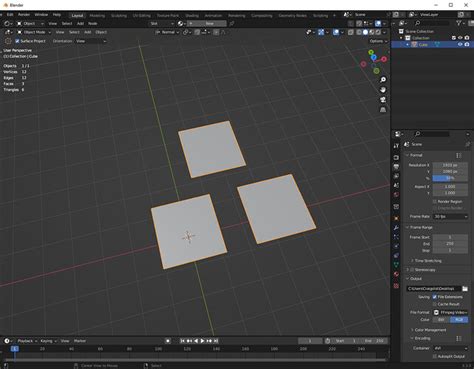474x369 pixels.
Task: Enable the Cache Result checkbox
Action: coord(435,304)
